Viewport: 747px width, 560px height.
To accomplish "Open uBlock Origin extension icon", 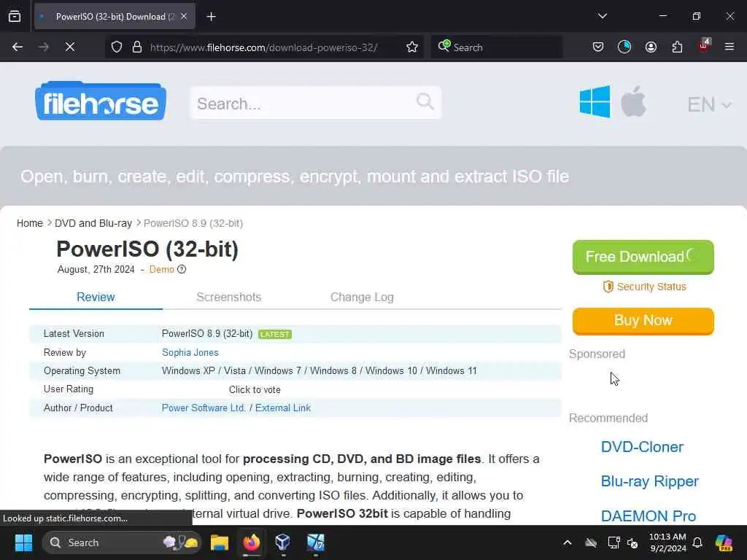I will tap(704, 46).
